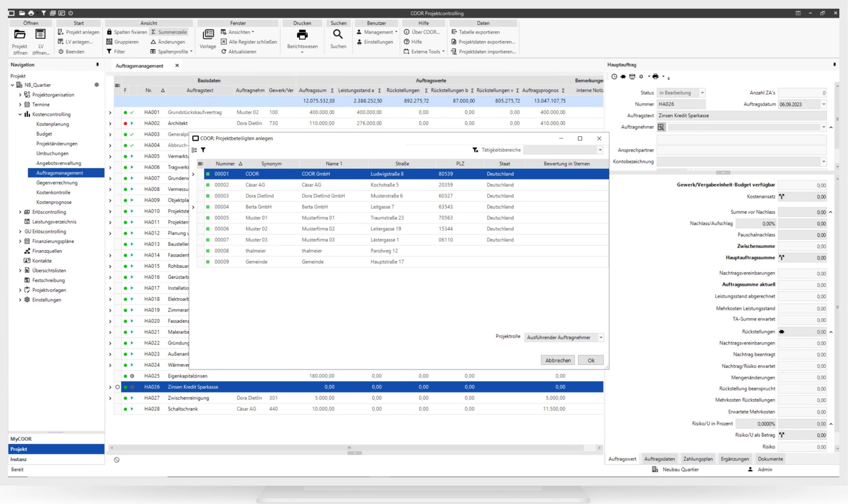Open Tätigkeitsbereiche dropdown in dialog

600,150
